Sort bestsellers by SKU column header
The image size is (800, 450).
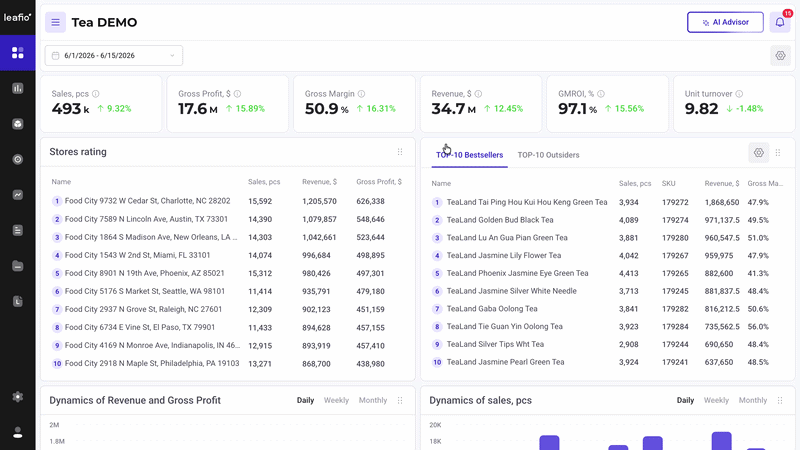click(x=668, y=183)
